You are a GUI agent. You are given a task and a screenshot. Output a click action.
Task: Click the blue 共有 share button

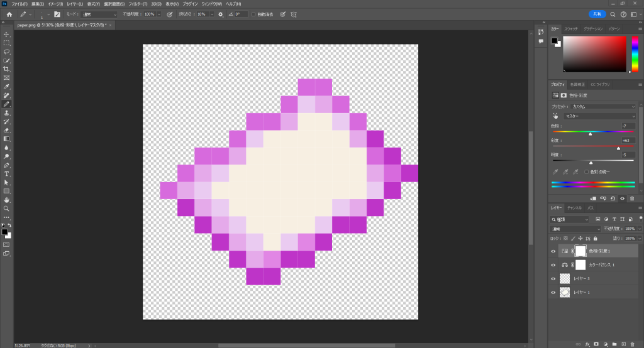pyautogui.click(x=597, y=14)
